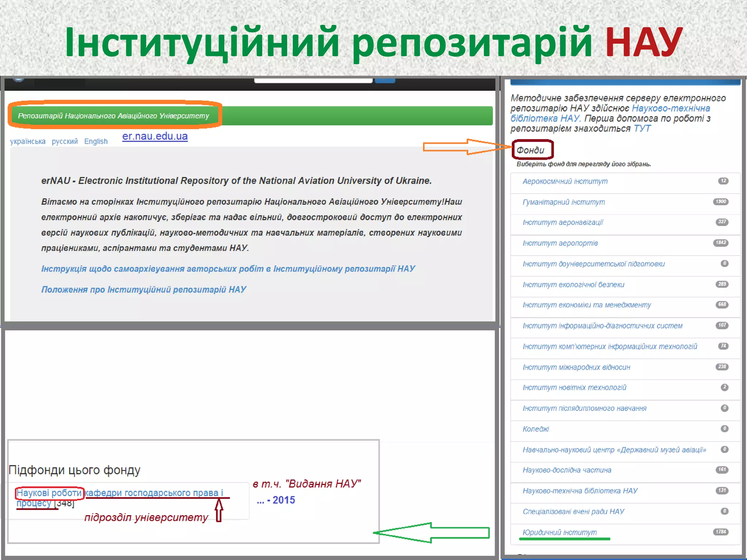Open Спеціалізовані вчені ради НАУ fund
Image resolution: width=747 pixels, height=560 pixels.
(573, 512)
